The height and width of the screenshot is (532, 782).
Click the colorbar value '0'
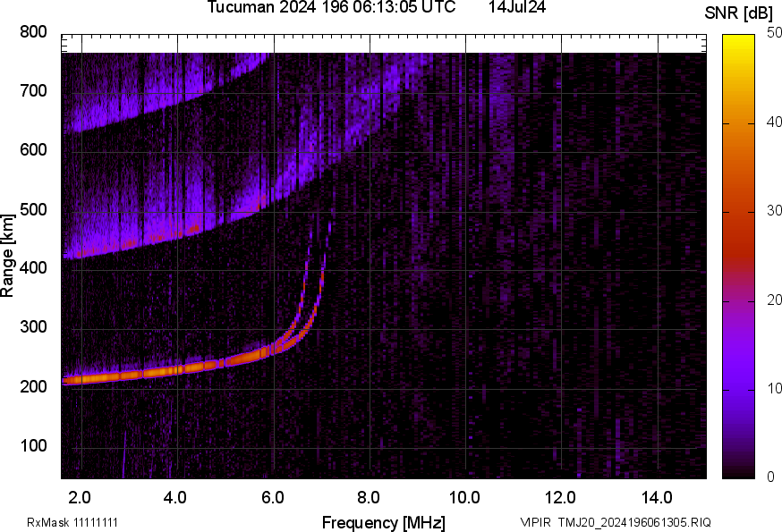(770, 477)
